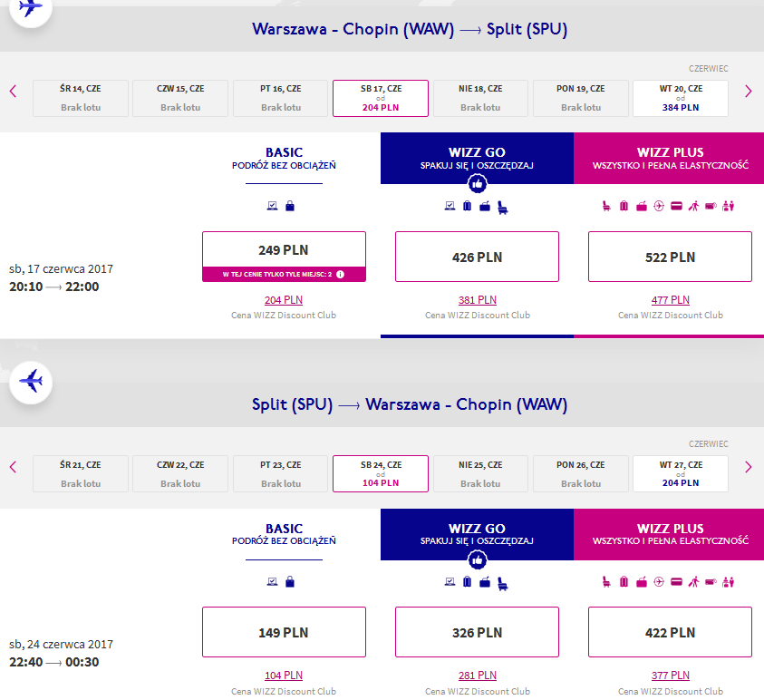Show earlier outbound dates with left arrow
The height and width of the screenshot is (700, 764).
(x=14, y=92)
